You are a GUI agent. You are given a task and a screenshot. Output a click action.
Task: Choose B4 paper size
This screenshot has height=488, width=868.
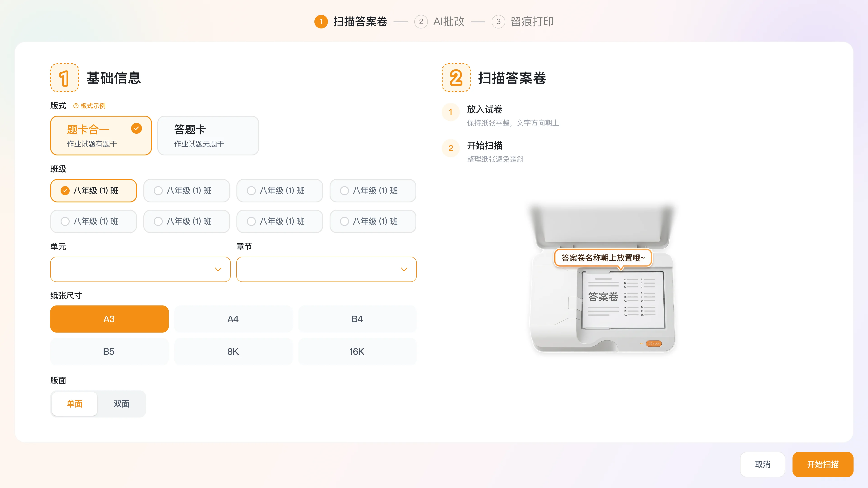[357, 319]
